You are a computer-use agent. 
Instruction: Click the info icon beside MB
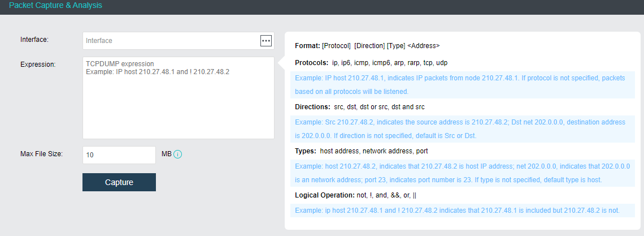point(177,155)
